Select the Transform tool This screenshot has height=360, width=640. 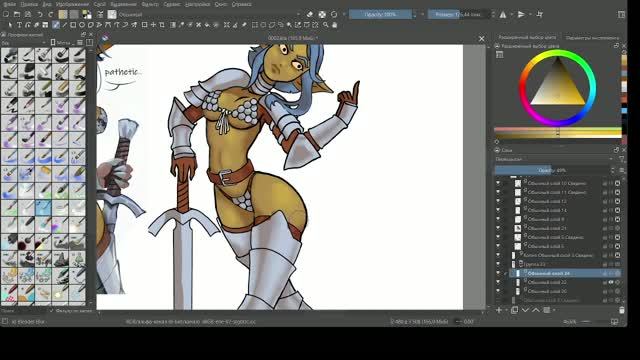point(144,25)
